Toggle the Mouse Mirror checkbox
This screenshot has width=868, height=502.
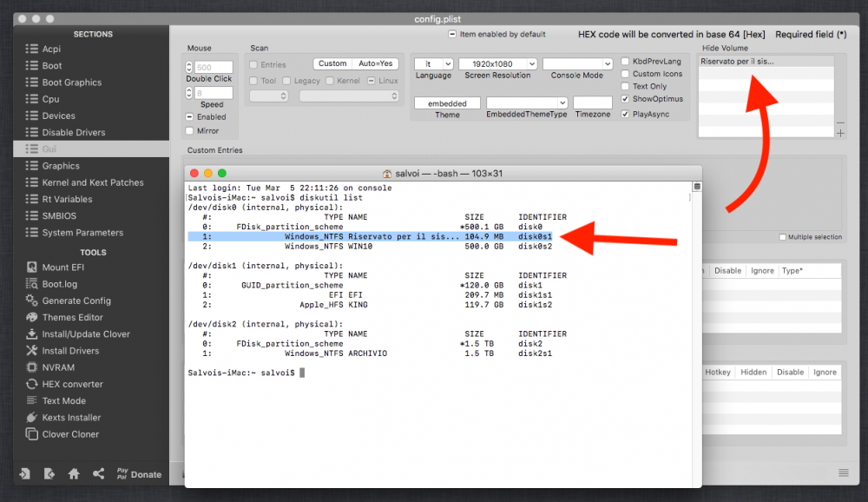tap(189, 131)
